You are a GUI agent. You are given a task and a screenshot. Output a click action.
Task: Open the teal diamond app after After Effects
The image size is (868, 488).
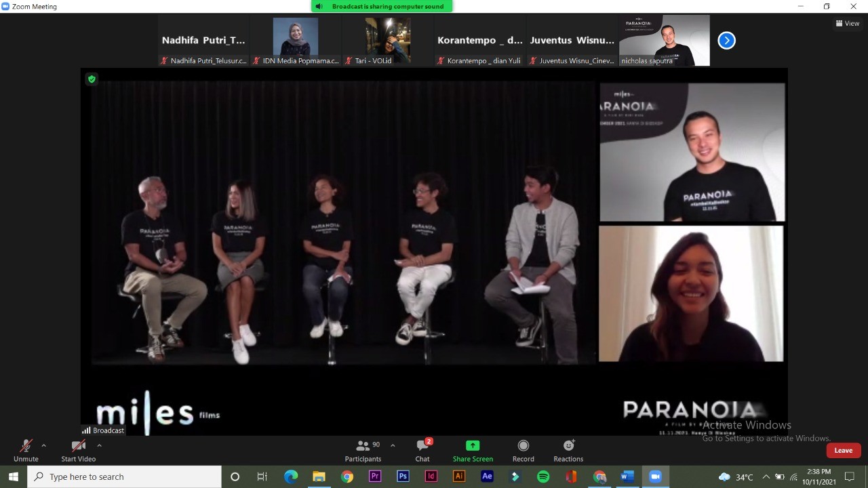tap(515, 476)
